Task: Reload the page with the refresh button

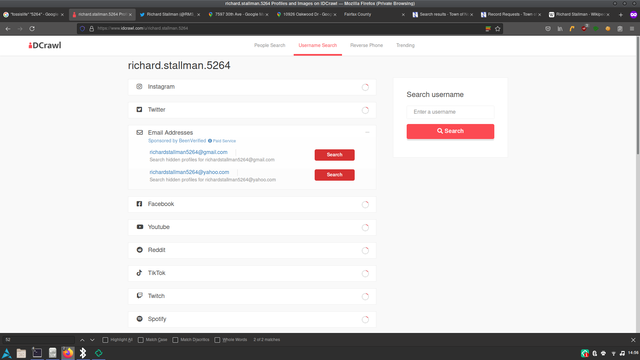Action: pos(32,29)
